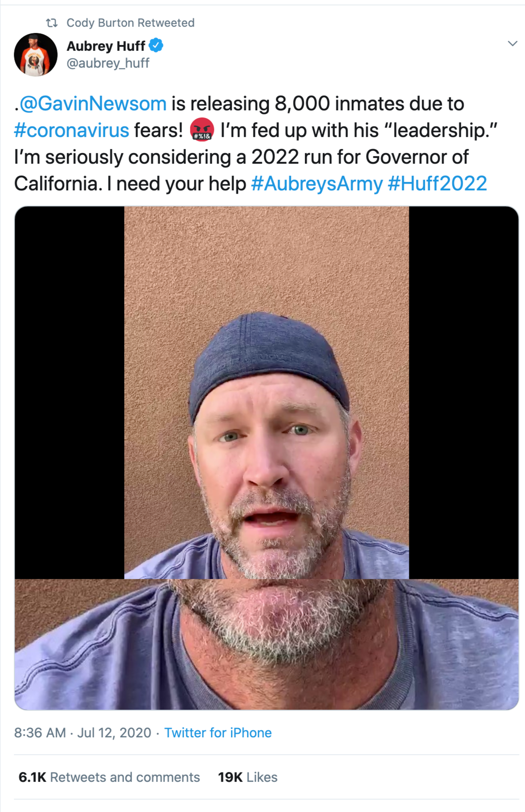The width and height of the screenshot is (525, 812).
Task: Click the video's bottom stretched frame area
Action: pyautogui.click(x=267, y=644)
